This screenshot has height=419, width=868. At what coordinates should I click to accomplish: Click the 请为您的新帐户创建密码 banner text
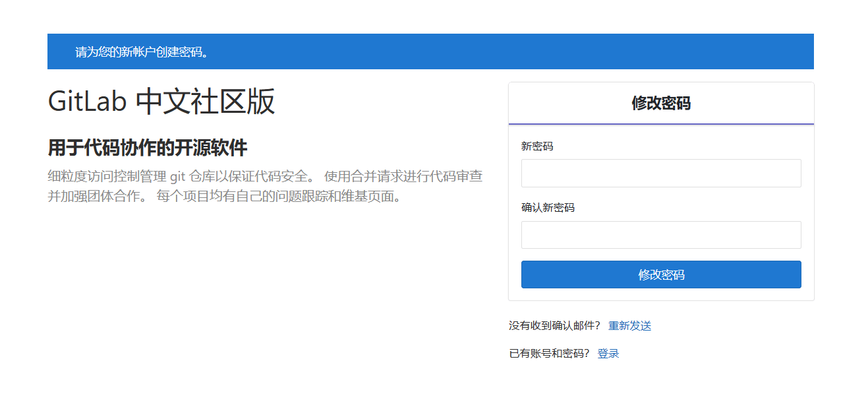coord(142,52)
